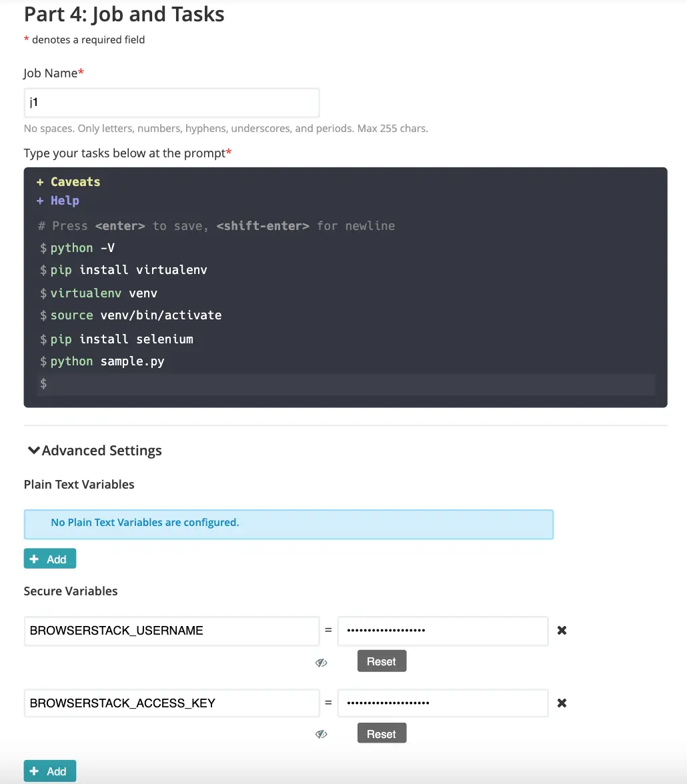This screenshot has height=784, width=687.
Task: Click the masked access key value field
Action: pos(443,703)
